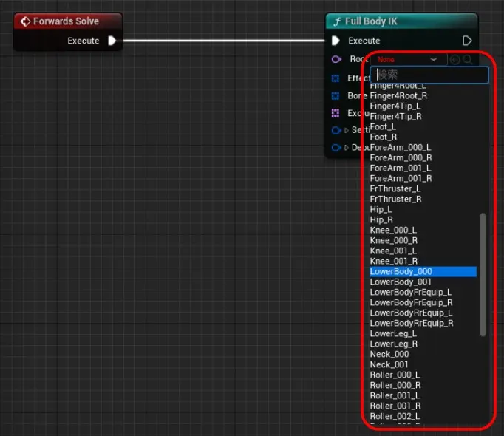This screenshot has width=504, height=436.
Task: Click the bone search input field
Action: point(429,75)
